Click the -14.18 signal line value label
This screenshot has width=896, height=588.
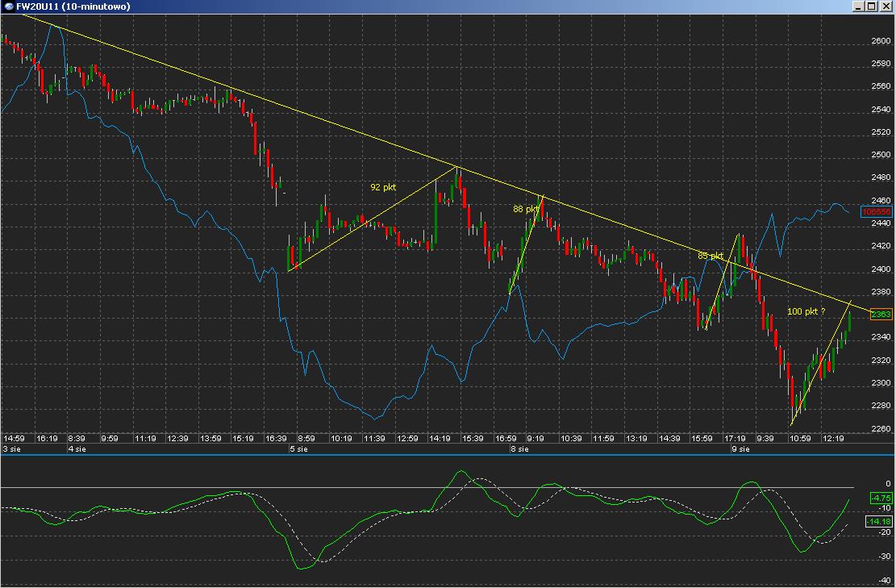(878, 523)
